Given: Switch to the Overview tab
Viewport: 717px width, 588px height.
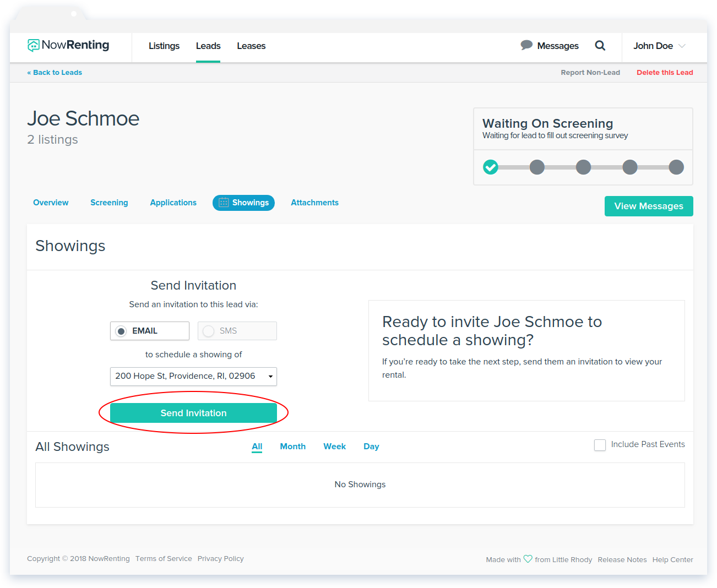Looking at the screenshot, I should click(51, 203).
